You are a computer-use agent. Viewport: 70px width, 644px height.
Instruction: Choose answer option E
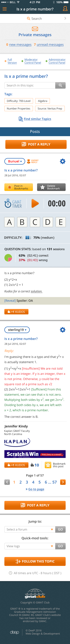[61, 222]
